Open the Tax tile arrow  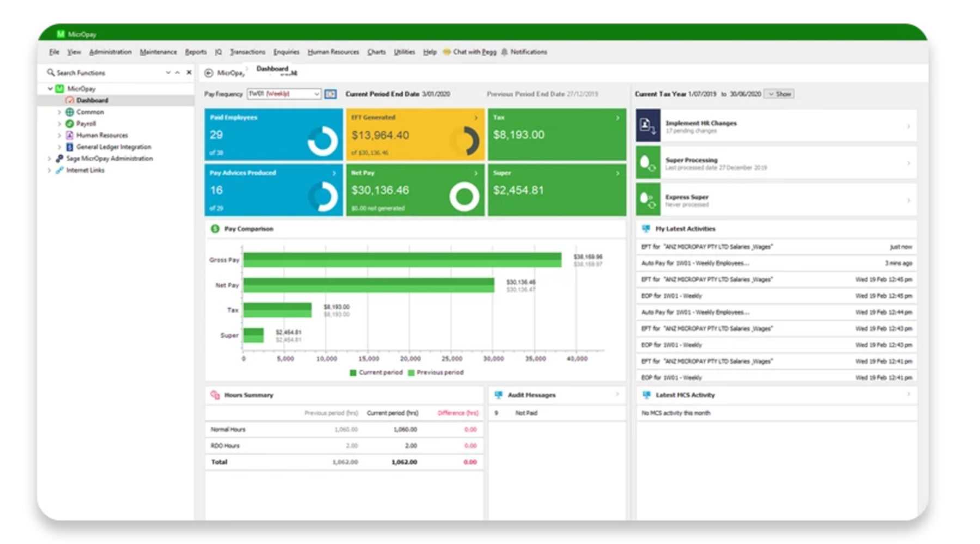point(617,118)
